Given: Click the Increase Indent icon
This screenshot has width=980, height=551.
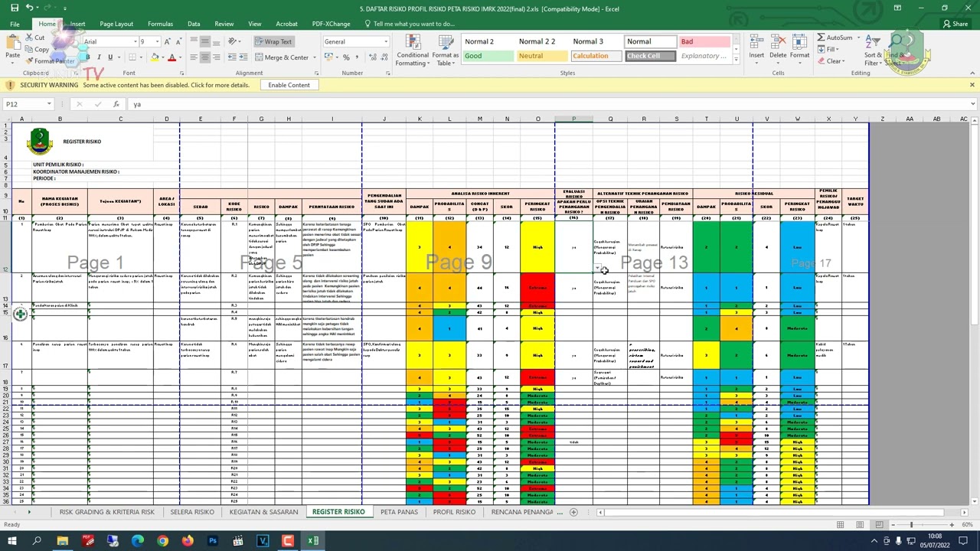Looking at the screenshot, I should click(243, 57).
